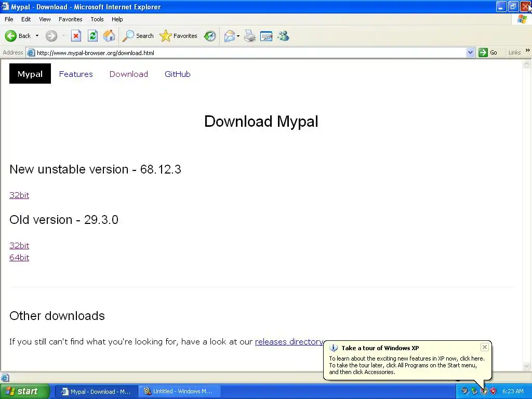Switch to Mypal - Download taskbar button
Screen dimensions: 532x399
(x=96, y=392)
